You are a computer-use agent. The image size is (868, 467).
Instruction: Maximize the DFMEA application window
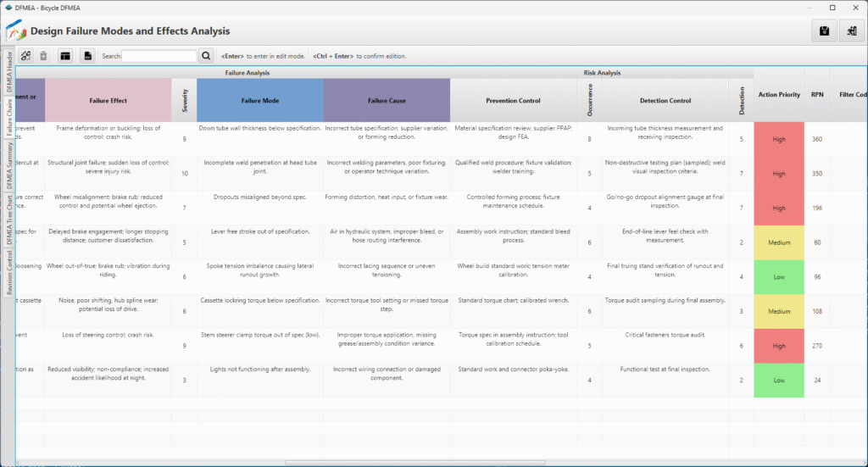(x=832, y=7)
